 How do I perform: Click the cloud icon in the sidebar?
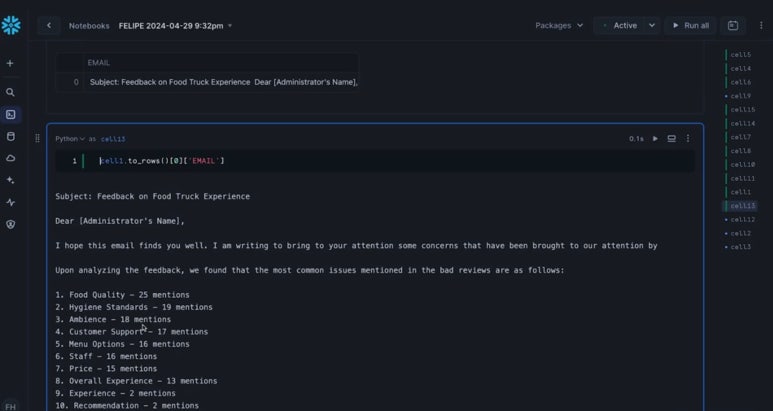point(11,158)
